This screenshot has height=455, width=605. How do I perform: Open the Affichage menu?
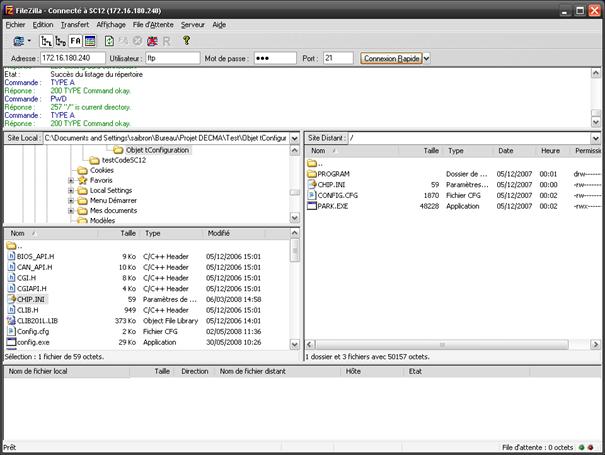[x=111, y=25]
